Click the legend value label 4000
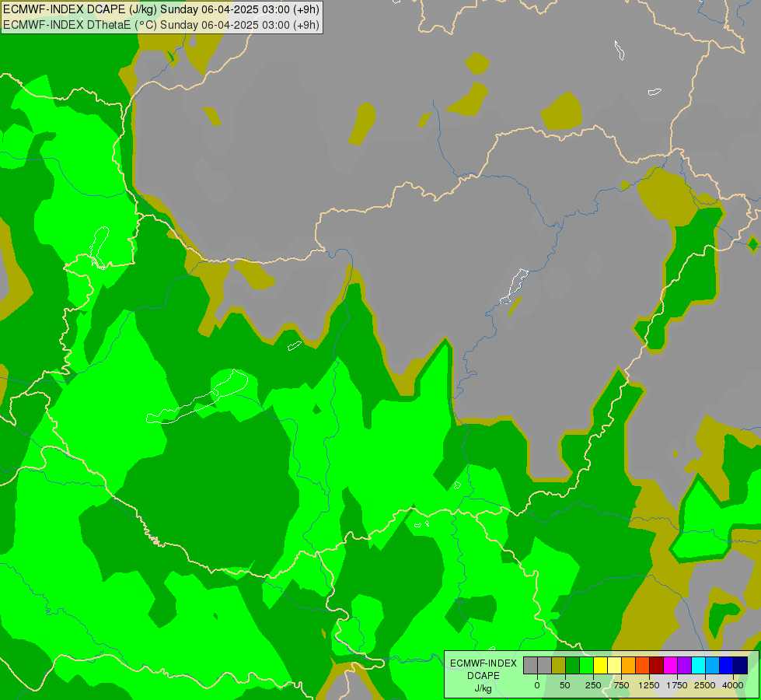This screenshot has width=761, height=700. [733, 685]
